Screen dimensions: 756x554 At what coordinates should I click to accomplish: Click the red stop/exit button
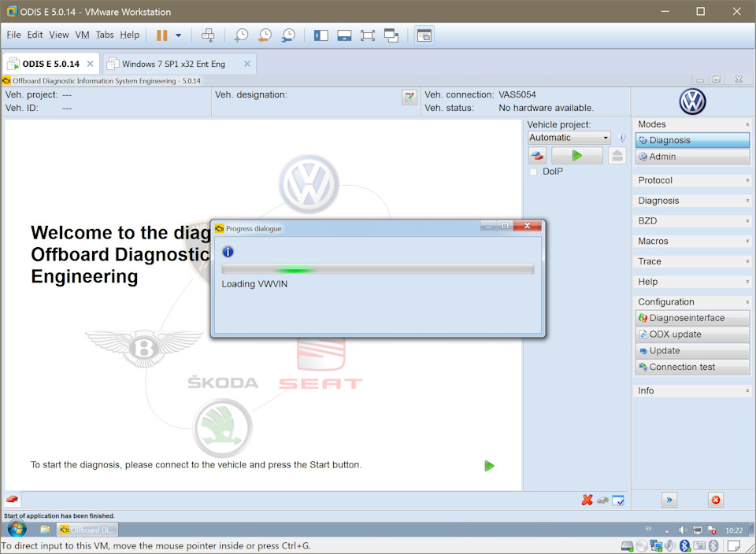click(716, 500)
